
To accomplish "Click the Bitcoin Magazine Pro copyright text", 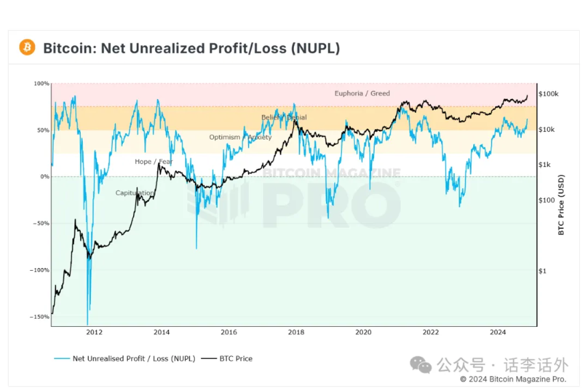I will (x=513, y=379).
